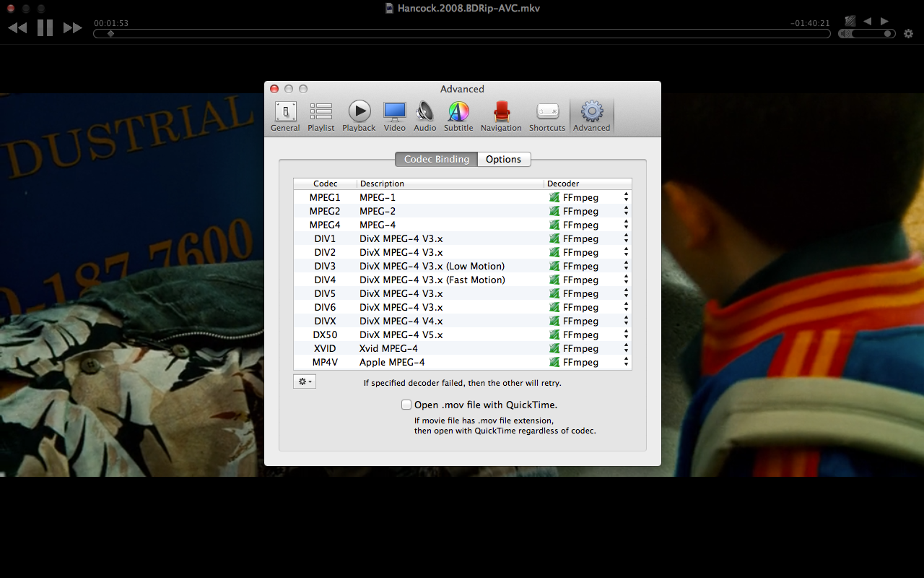Click 'DivX MPEG-4 V3.x (Low Motion)' description
This screenshot has height=578, width=924.
pyautogui.click(x=432, y=266)
